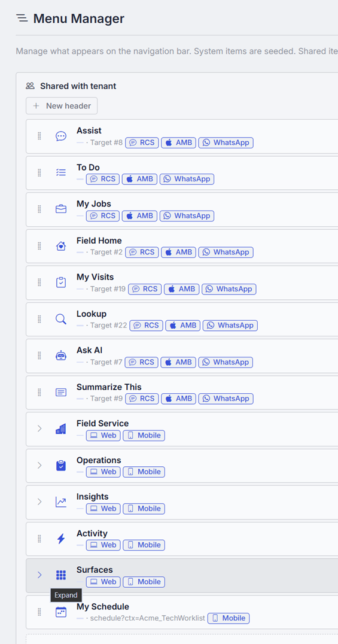
Task: Click WhatsApp channel tag on Assist
Action: [x=226, y=142]
